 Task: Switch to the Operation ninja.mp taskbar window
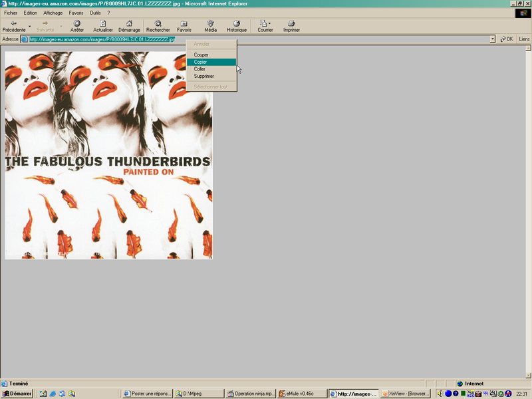pos(251,394)
